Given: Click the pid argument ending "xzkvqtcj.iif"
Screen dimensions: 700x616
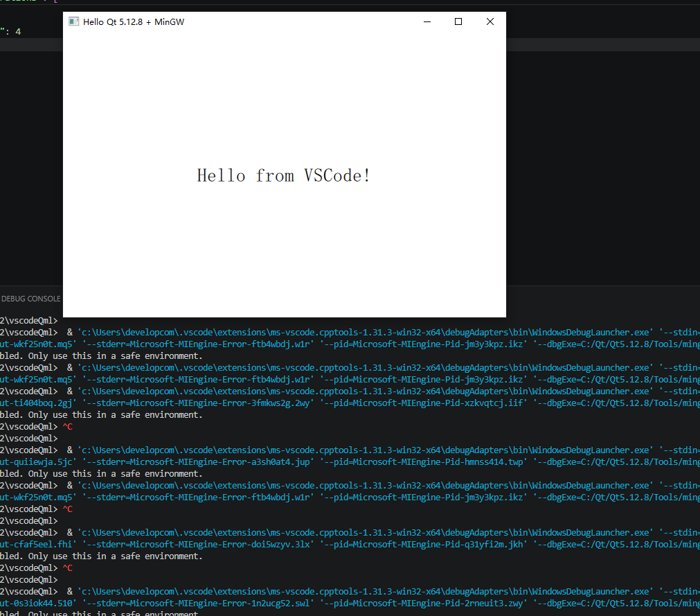Looking at the screenshot, I should pos(424,403).
